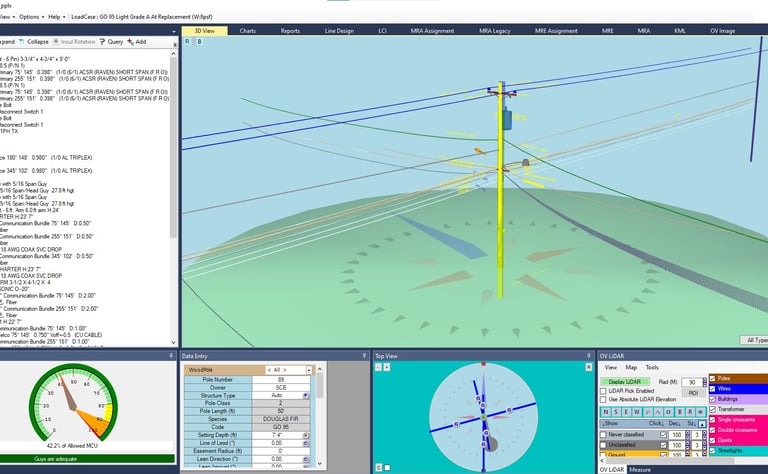
Task: Click the Owner input field
Action: click(281, 387)
